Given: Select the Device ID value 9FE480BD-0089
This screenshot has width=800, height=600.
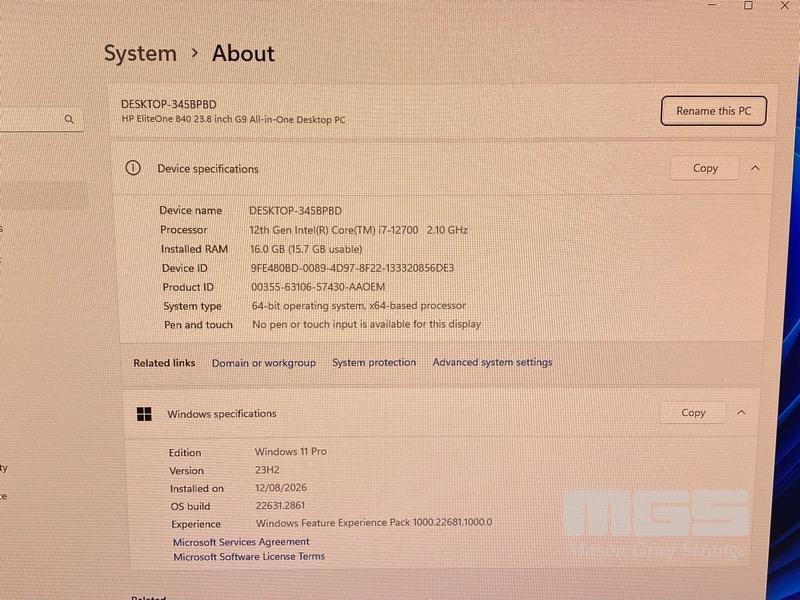Looking at the screenshot, I should pyautogui.click(x=352, y=268).
